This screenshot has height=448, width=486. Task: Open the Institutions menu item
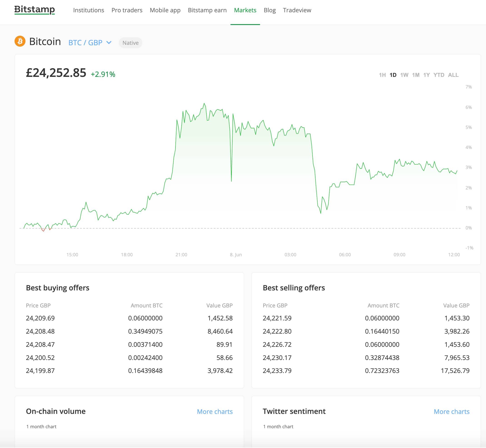coord(89,10)
